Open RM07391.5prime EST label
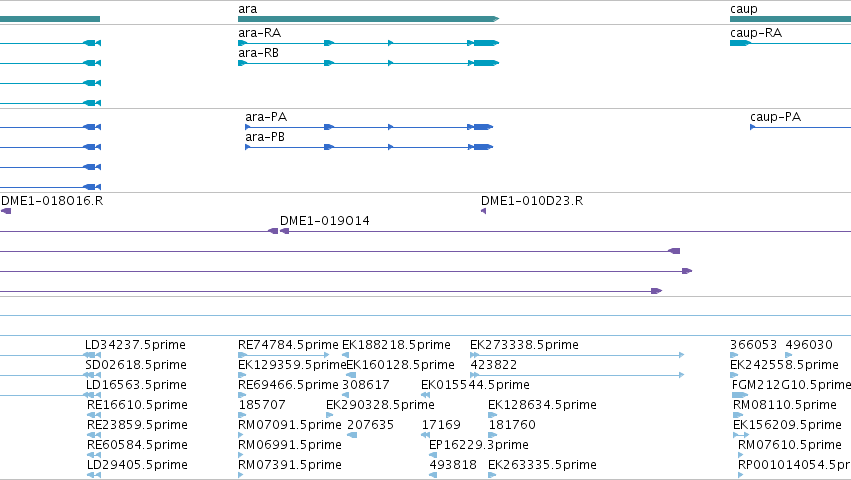Image resolution: width=851 pixels, height=480 pixels. pyautogui.click(x=290, y=465)
